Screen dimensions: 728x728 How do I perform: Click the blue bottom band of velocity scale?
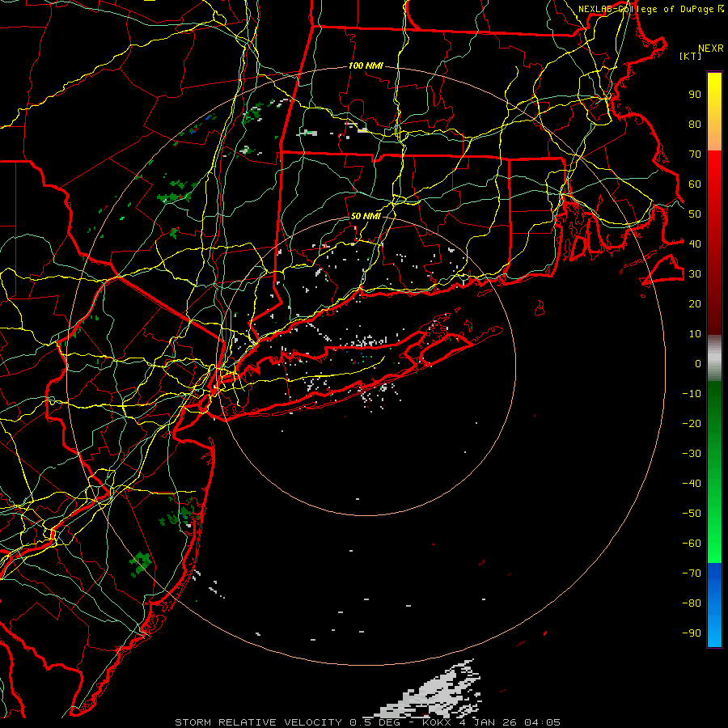tap(714, 604)
